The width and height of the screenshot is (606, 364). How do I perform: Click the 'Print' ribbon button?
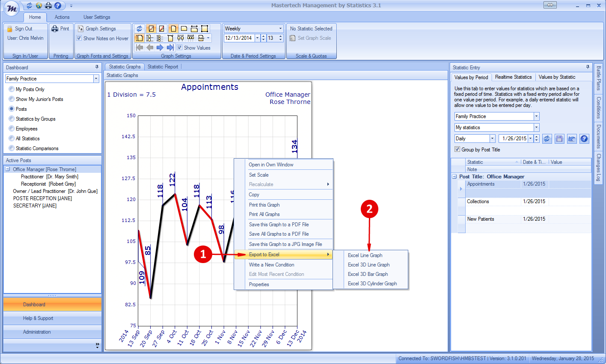(60, 29)
